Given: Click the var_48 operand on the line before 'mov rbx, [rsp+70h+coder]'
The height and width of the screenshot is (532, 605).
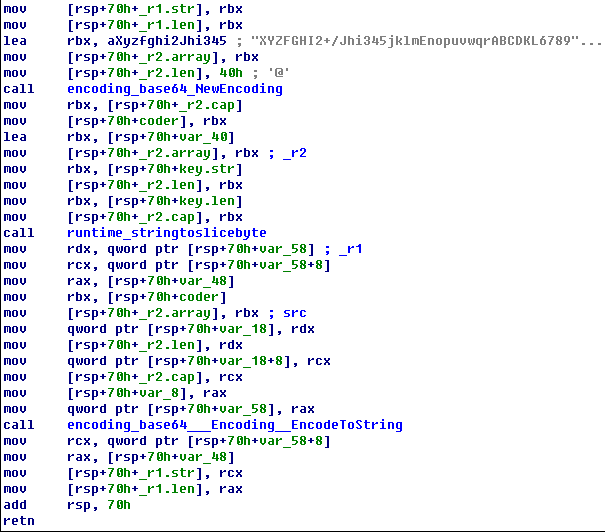Looking at the screenshot, I should (203, 281).
